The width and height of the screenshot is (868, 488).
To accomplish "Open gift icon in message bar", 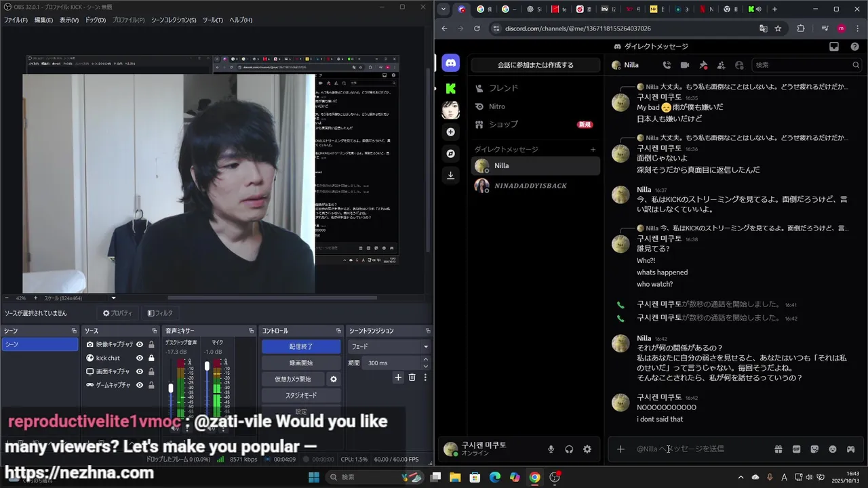I will [778, 449].
